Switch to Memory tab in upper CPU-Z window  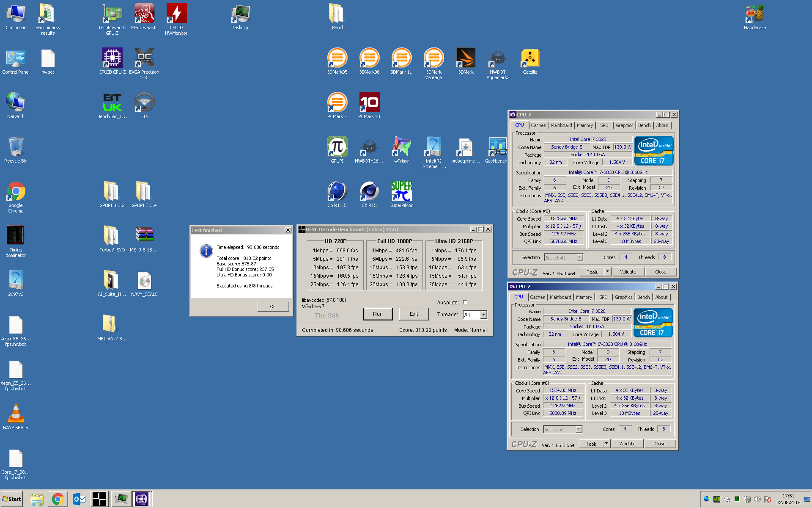pyautogui.click(x=584, y=125)
